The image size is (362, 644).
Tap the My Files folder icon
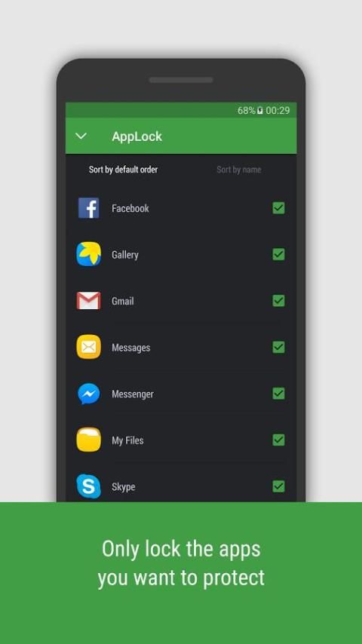coord(89,440)
